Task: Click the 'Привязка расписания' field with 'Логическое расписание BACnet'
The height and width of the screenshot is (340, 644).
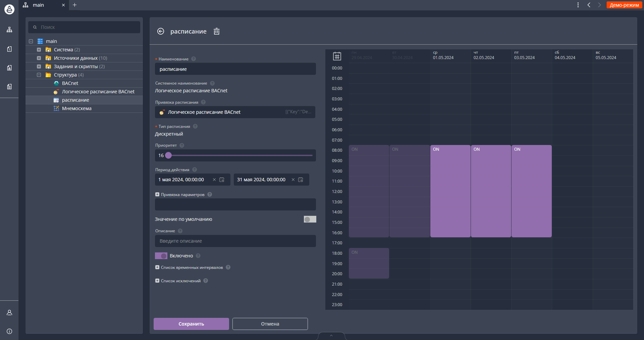Action: [x=235, y=112]
